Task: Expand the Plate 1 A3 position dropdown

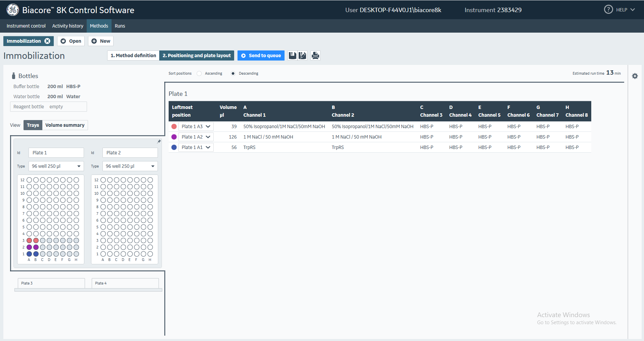Action: 196,126
